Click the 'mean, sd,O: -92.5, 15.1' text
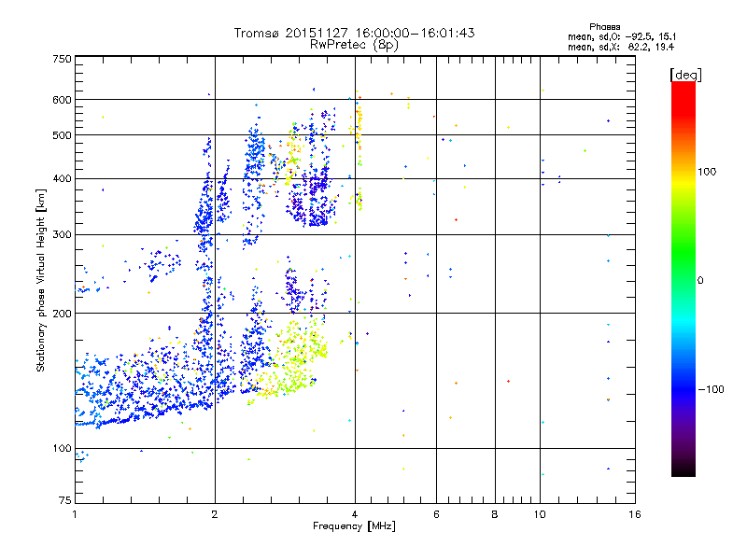The width and height of the screenshot is (747, 560). 622,36
